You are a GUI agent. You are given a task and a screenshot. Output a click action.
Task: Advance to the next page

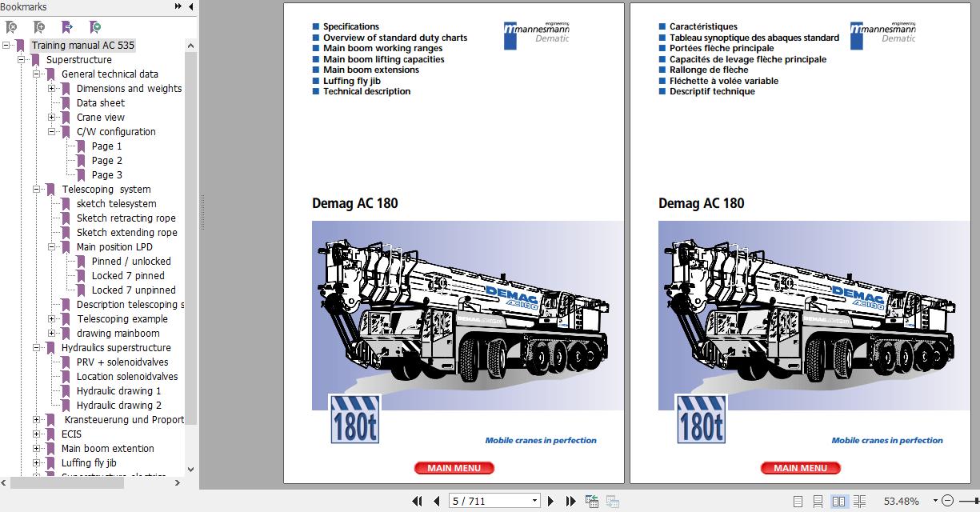click(x=551, y=500)
